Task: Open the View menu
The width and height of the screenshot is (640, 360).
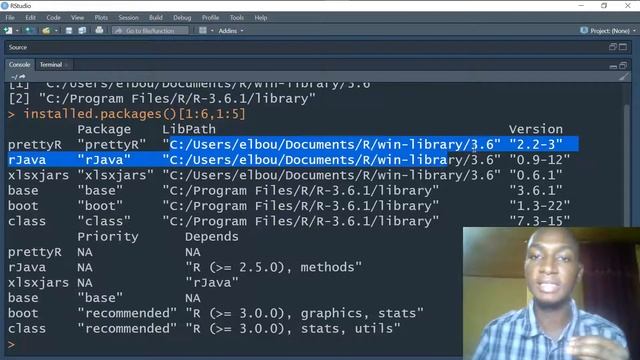Action: pyautogui.click(x=77, y=18)
